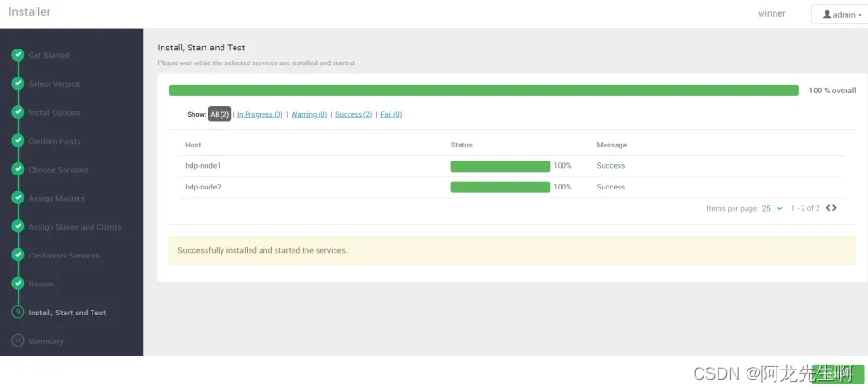This screenshot has width=868, height=391.
Task: Open Get Started wizard step
Action: pos(49,55)
